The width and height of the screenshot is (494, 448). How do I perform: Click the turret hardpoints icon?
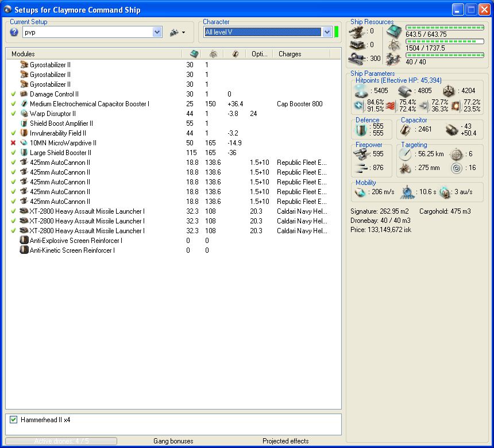(357, 32)
